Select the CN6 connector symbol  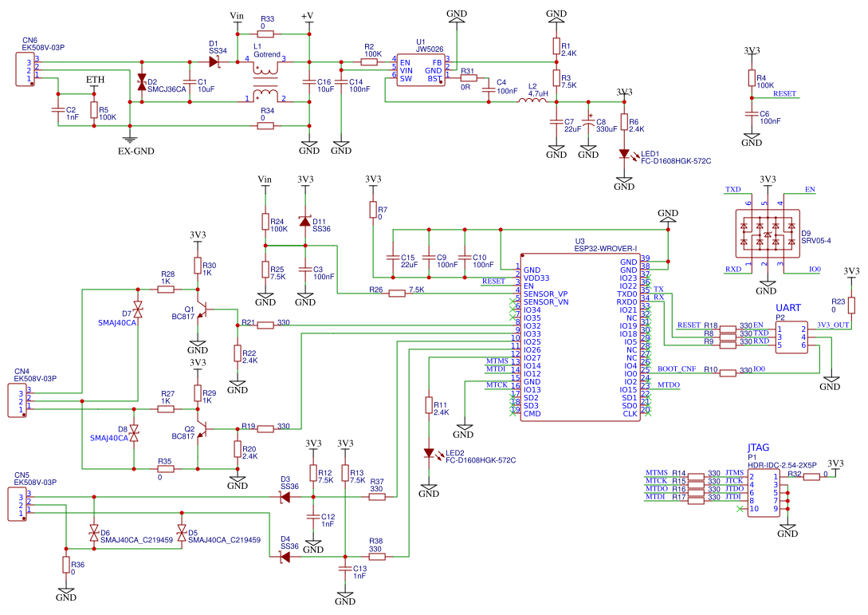pyautogui.click(x=25, y=70)
